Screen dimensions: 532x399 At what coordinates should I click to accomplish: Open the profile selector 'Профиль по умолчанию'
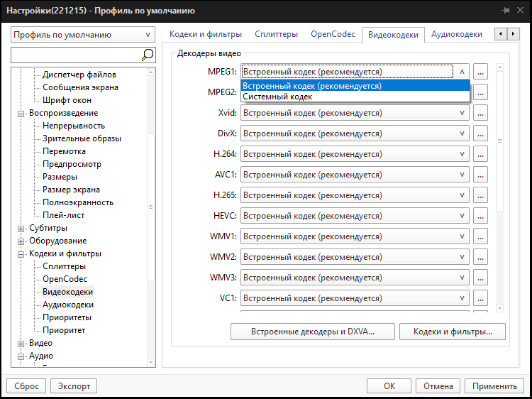click(82, 35)
